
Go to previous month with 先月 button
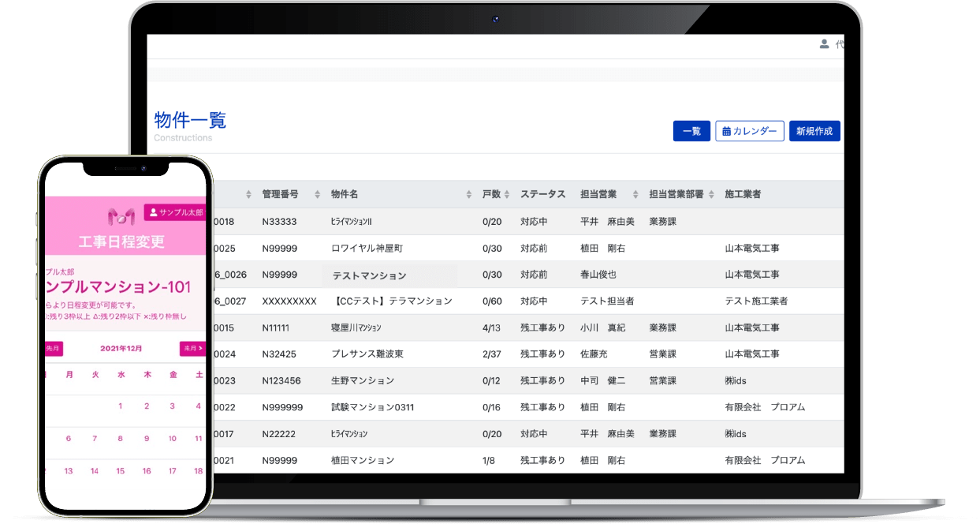(53, 348)
